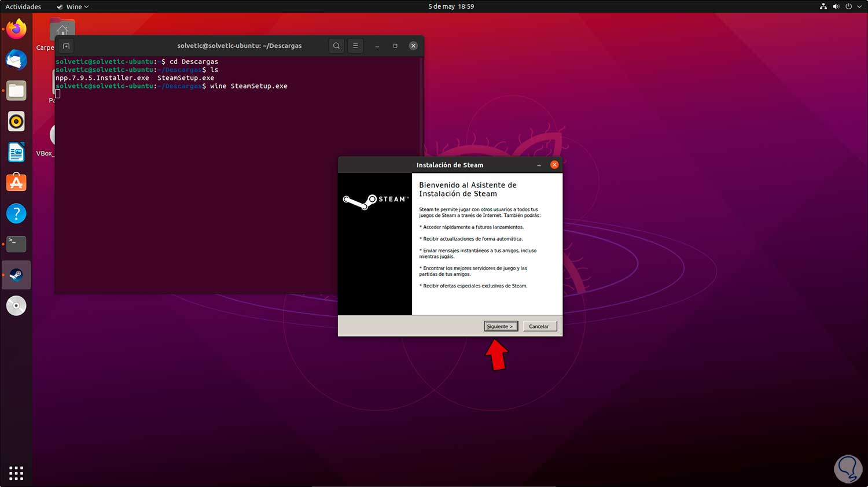This screenshot has width=868, height=487.
Task: Click the 'Recibir actualizaciones de forma automática' line
Action: click(471, 239)
